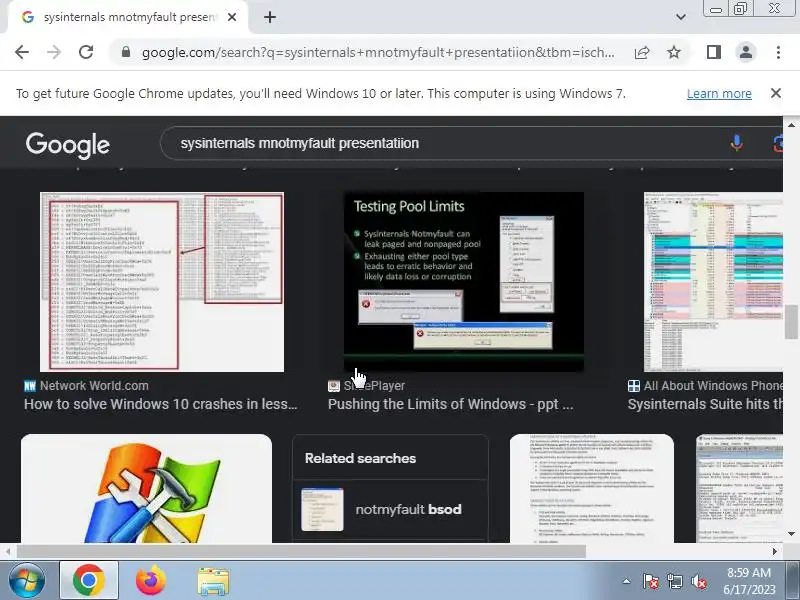Click the forward navigation arrow
The height and width of the screenshot is (600, 800).
[x=54, y=52]
